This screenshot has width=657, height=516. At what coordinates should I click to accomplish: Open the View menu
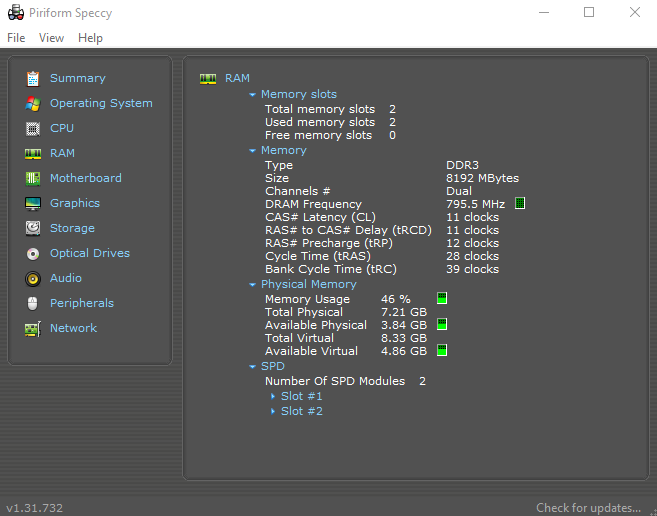[x=51, y=38]
